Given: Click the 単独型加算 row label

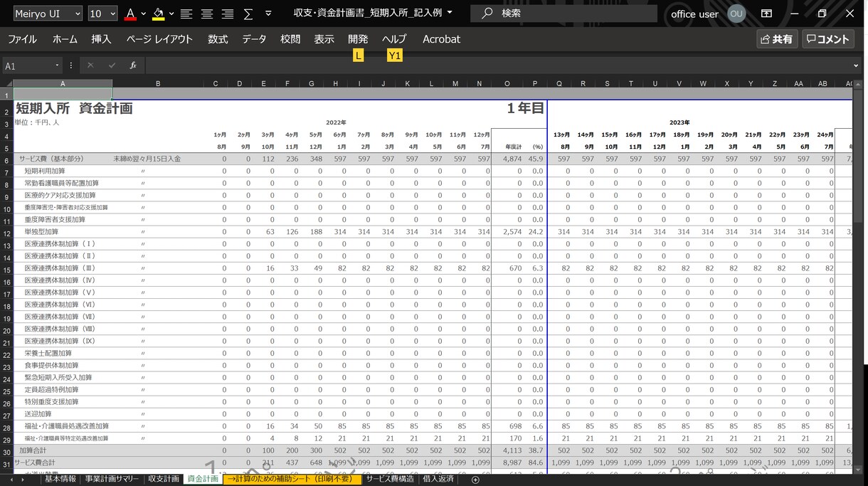Looking at the screenshot, I should pos(41,232).
